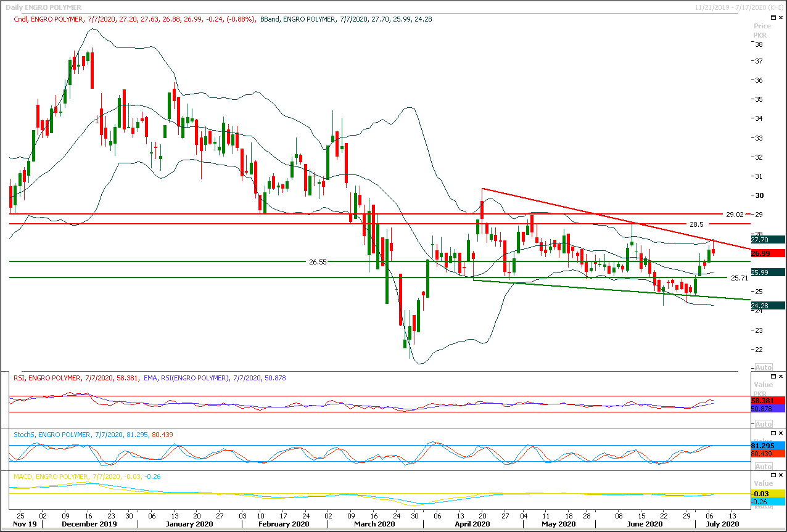Click the 81.295 stochastic value tag
787x532 pixels.
pyautogui.click(x=767, y=446)
